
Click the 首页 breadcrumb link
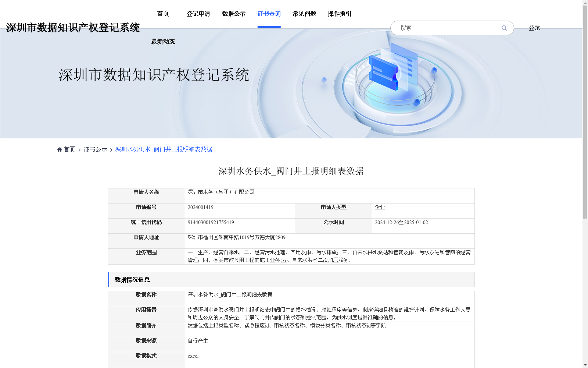tap(69, 149)
